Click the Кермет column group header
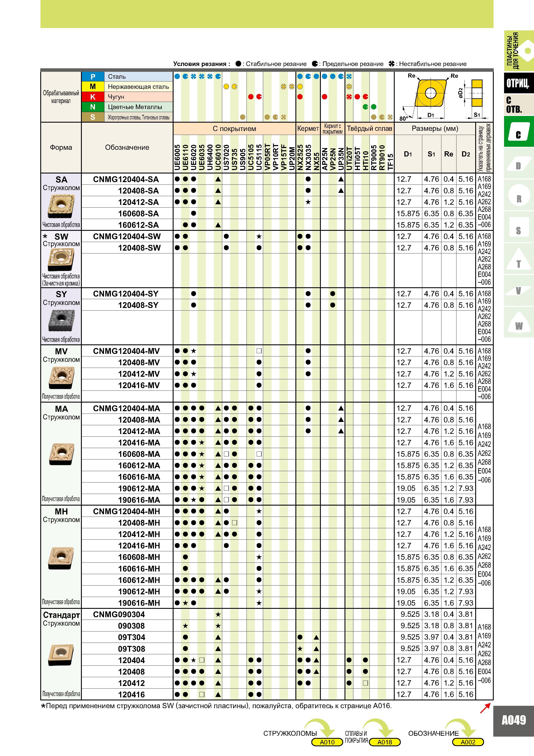534x756 pixels. (308, 129)
